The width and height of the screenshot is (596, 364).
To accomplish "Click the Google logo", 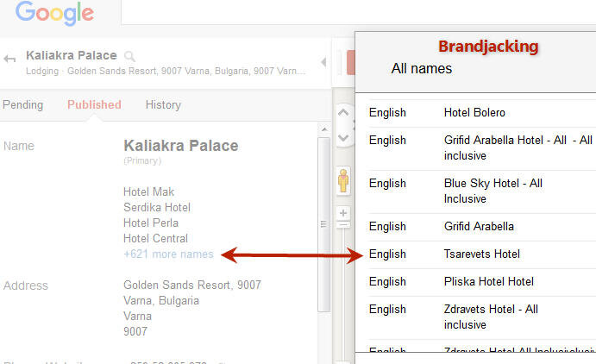I will click(x=54, y=13).
